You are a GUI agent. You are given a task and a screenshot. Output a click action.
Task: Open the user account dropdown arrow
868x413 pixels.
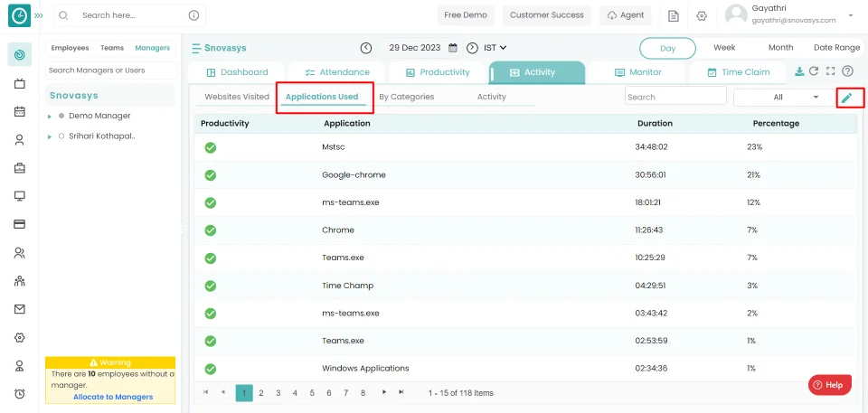tap(851, 15)
